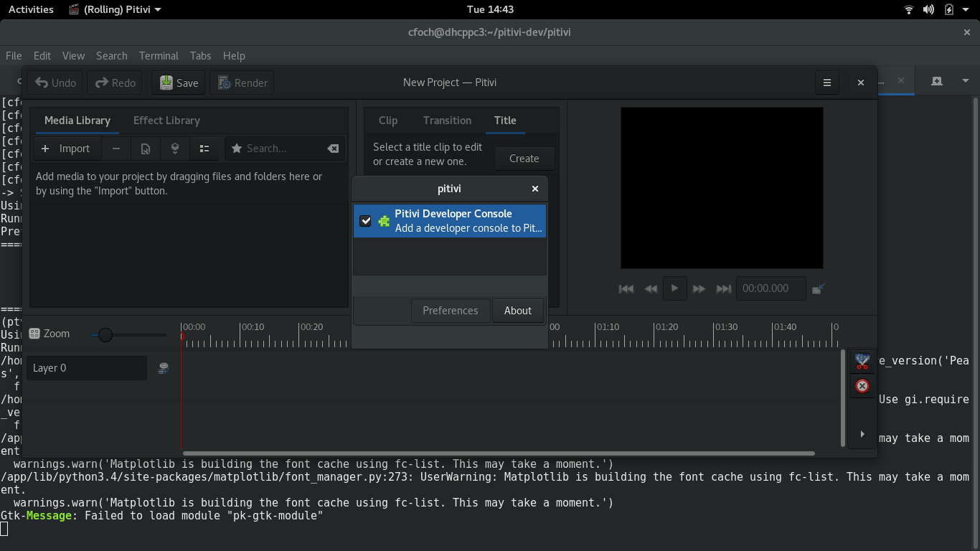Click the 00:00.000 timecode field
Image resolution: width=980 pixels, height=551 pixels.
tap(771, 288)
